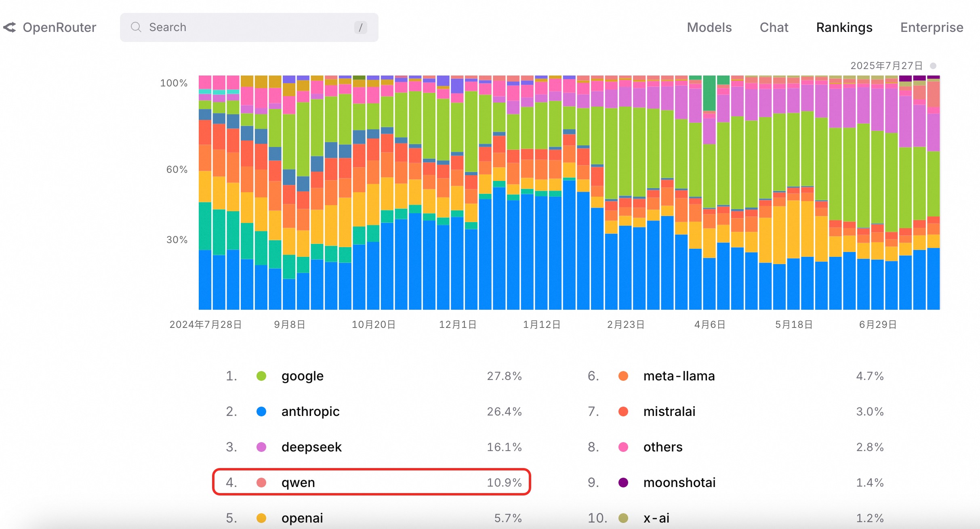The image size is (980, 529).
Task: Click the grey dot beside 2025年7月27日
Action: (x=933, y=66)
